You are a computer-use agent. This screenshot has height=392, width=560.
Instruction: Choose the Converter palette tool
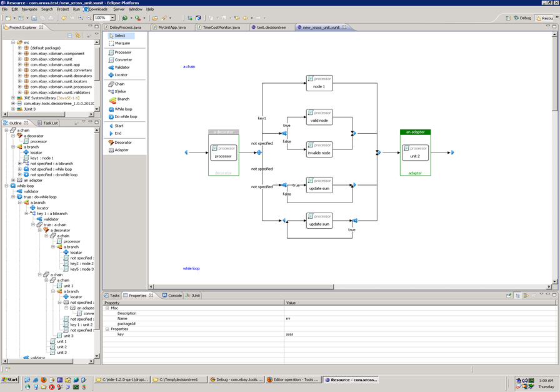[x=122, y=60]
